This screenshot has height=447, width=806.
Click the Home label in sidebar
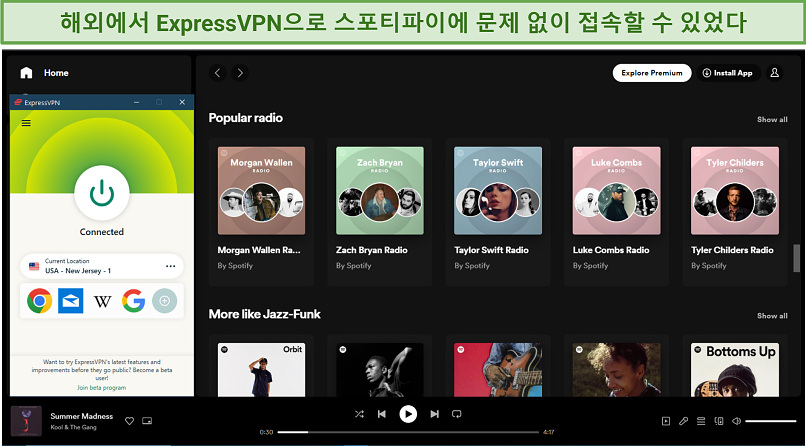[x=56, y=73]
